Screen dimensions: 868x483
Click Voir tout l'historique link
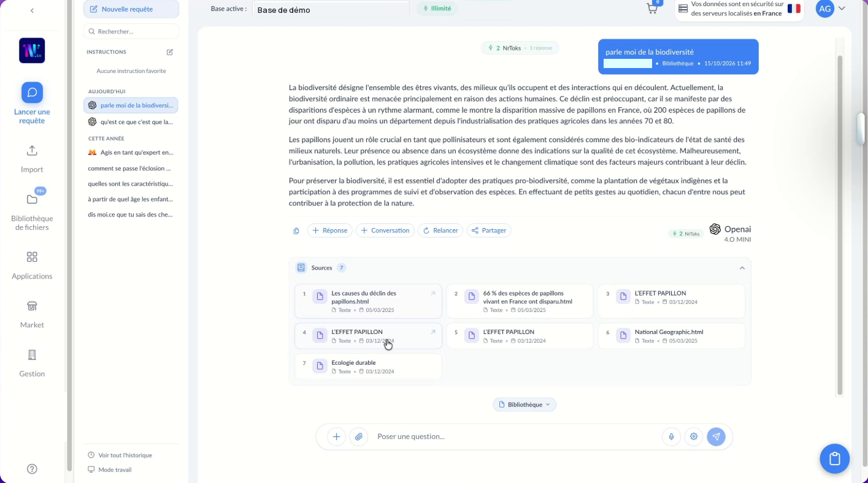[x=120, y=455]
